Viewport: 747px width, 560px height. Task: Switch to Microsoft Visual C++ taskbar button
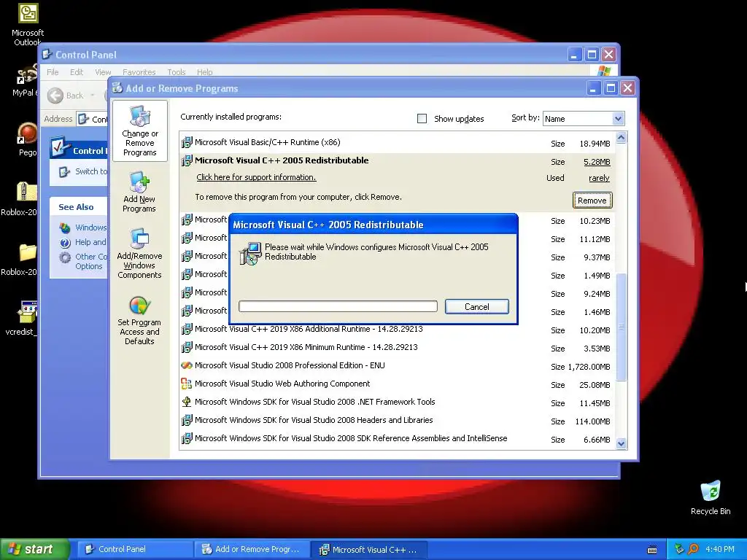pyautogui.click(x=368, y=550)
